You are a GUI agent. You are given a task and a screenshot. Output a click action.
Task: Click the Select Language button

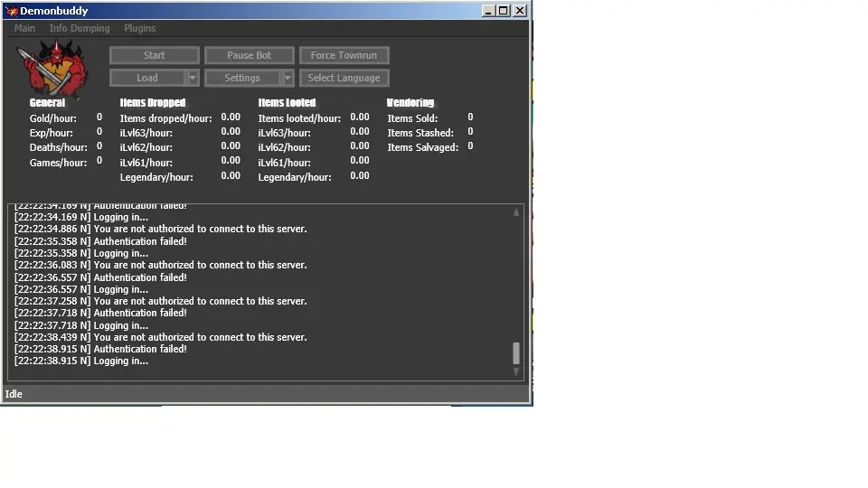coord(344,78)
